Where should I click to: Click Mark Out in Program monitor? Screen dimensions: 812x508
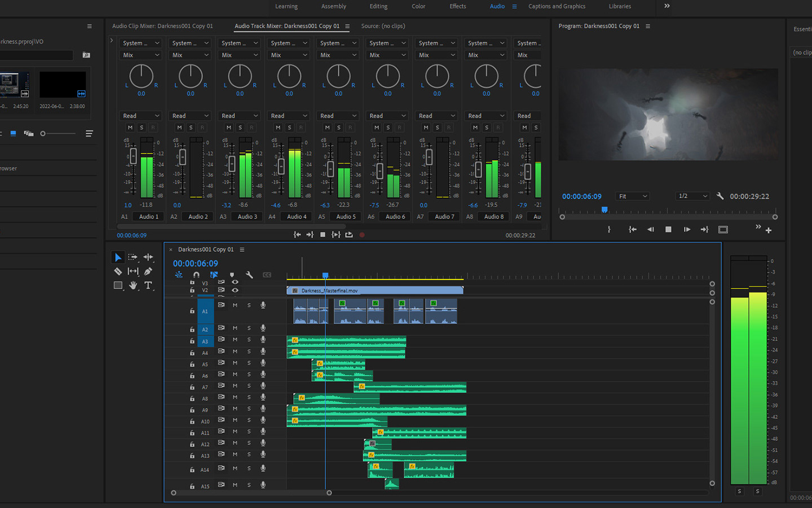point(609,229)
